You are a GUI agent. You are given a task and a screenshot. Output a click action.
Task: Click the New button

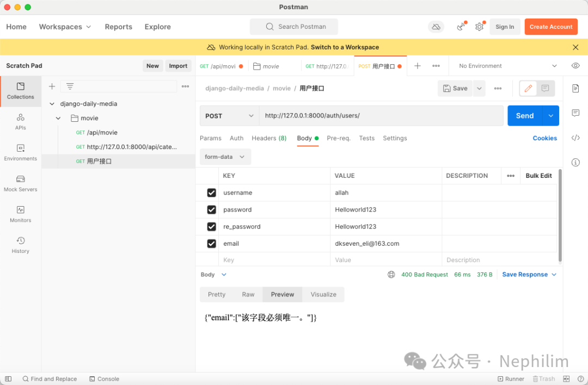point(152,66)
